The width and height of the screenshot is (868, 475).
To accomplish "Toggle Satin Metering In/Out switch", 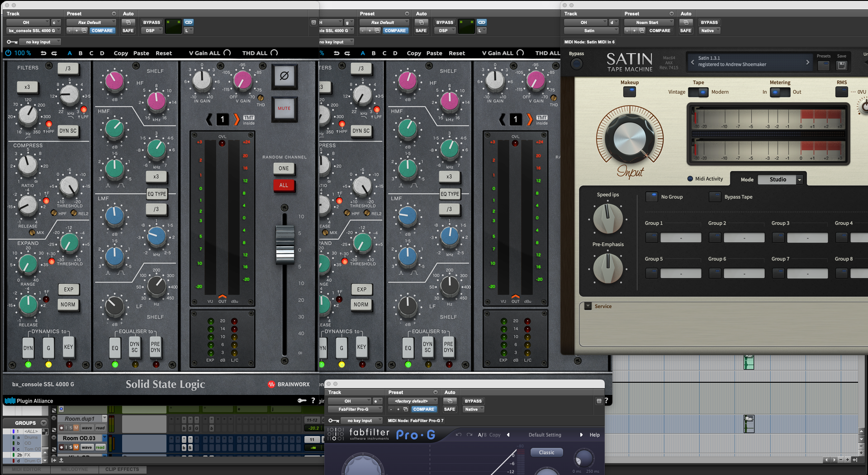I will click(x=780, y=92).
